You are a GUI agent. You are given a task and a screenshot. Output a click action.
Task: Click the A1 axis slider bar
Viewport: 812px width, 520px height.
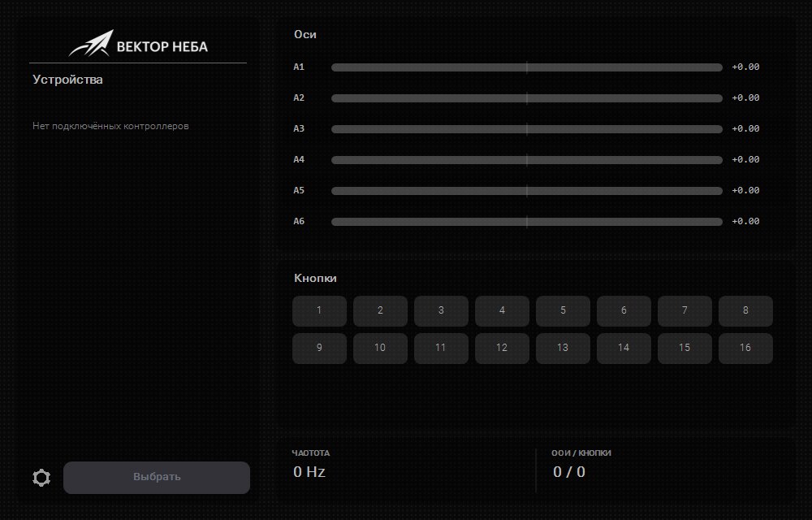(x=527, y=67)
